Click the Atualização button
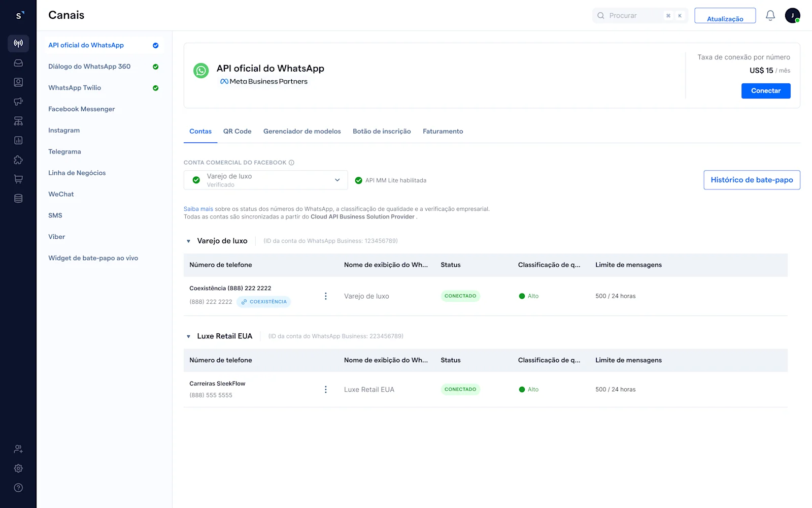 tap(725, 16)
